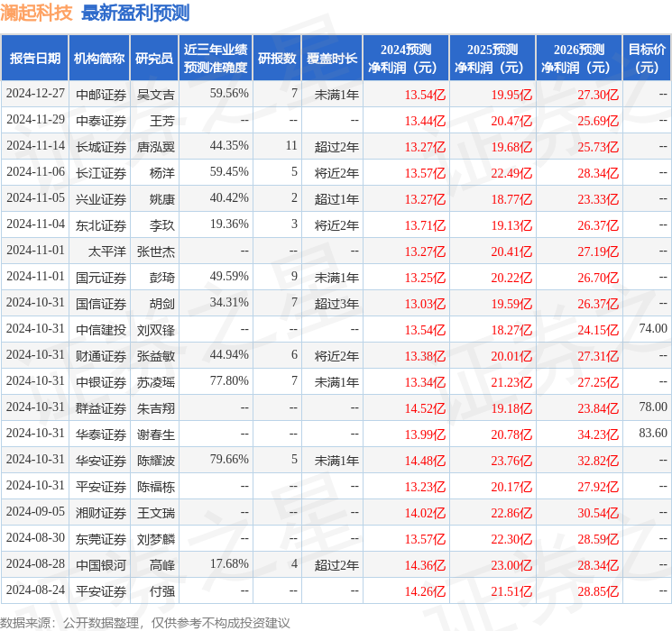Screen dimensions: 672x631
Task: Click the date 2024-08-24
Action: (35, 590)
